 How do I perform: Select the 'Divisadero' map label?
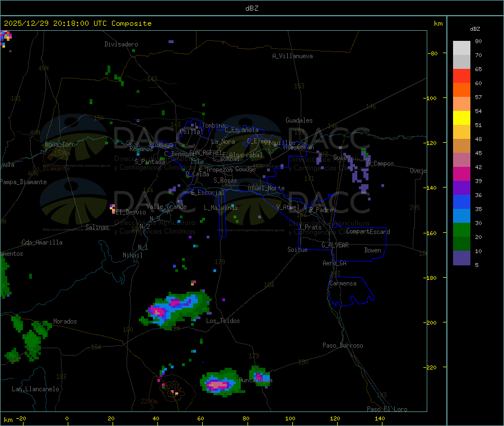121,44
